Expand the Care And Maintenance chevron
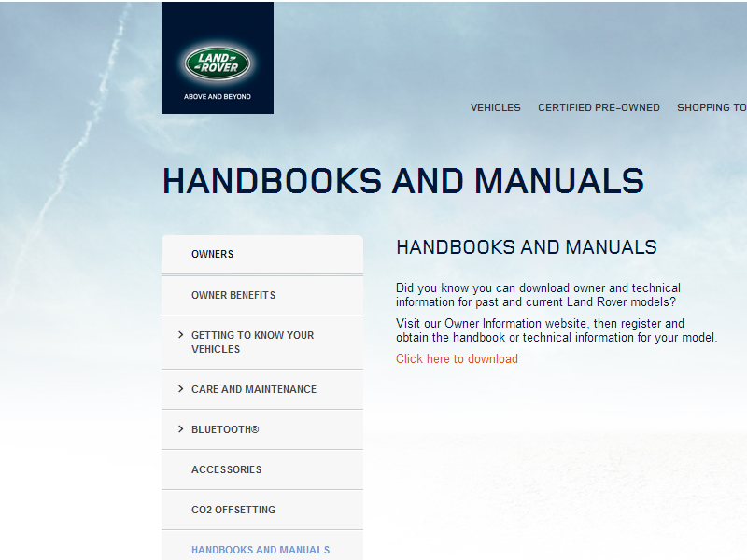 pos(180,389)
